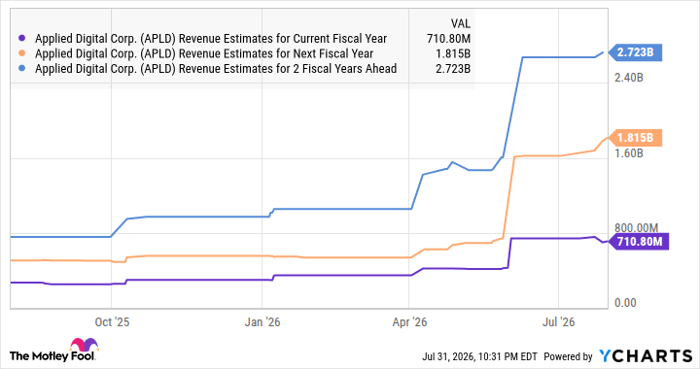
Task: Click the Jan '26 x-axis label
Action: coord(262,322)
